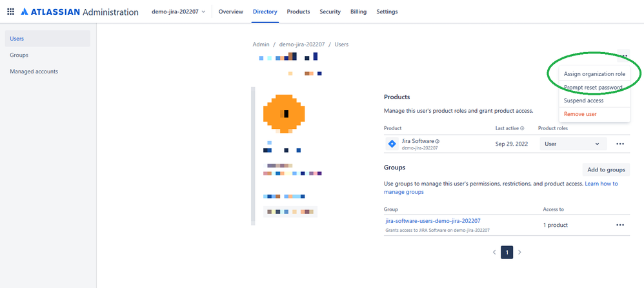644x288 pixels.
Task: Select Remove user from the menu
Action: [594, 114]
